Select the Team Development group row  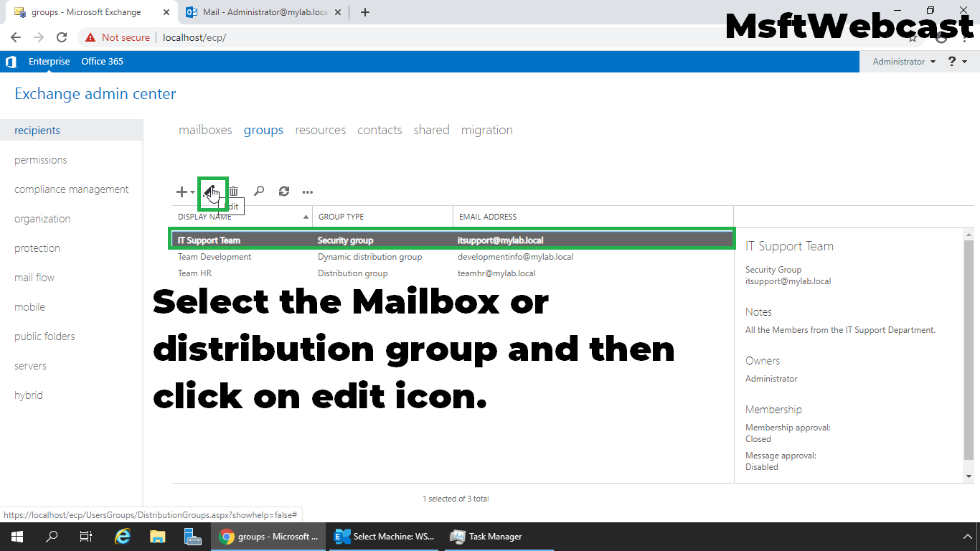coord(214,256)
